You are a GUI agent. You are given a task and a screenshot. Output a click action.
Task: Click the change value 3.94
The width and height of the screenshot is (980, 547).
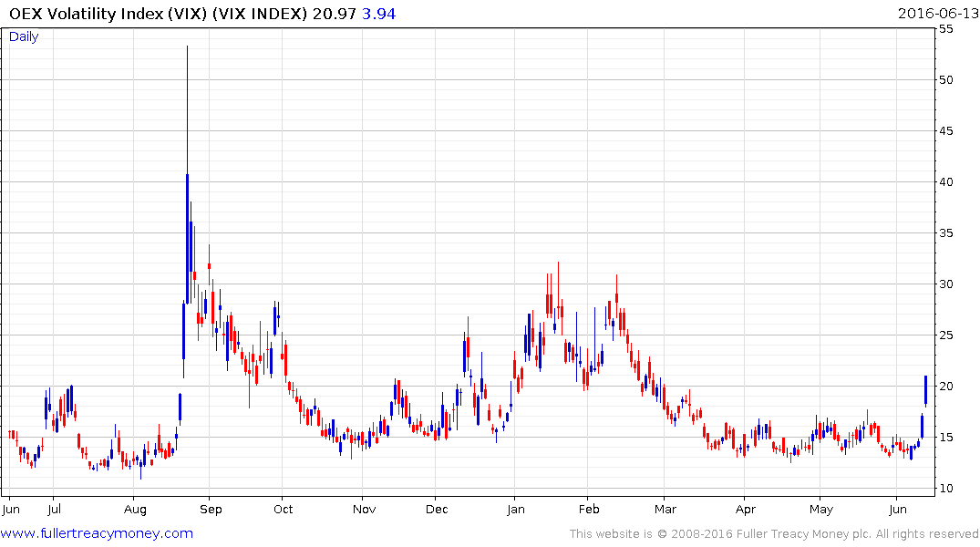(x=378, y=14)
